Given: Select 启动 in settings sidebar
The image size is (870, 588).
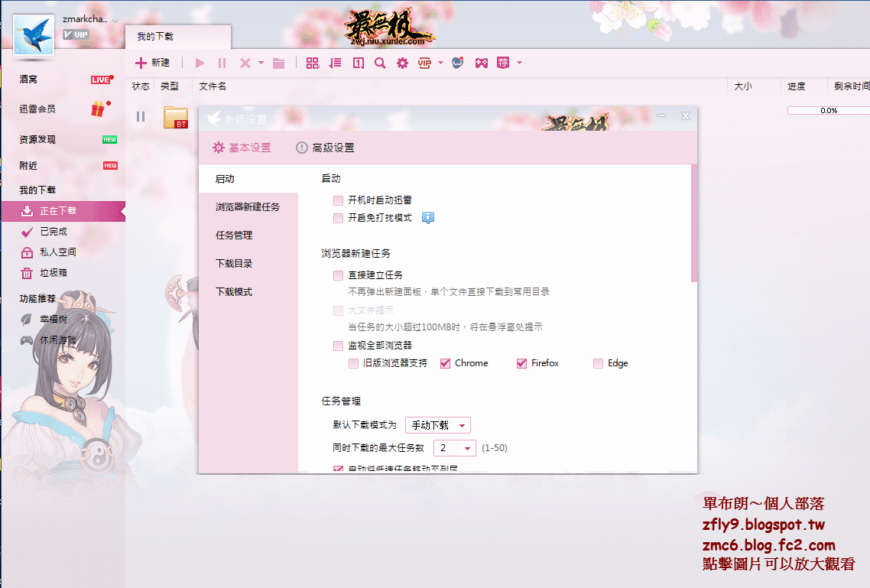Looking at the screenshot, I should tap(248, 179).
